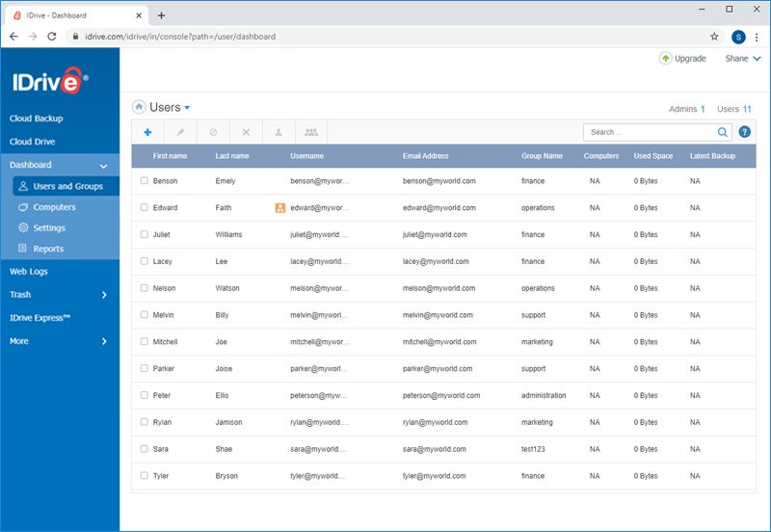Click the delete X toolbar icon
Image resolution: width=771 pixels, height=532 pixels.
pos(246,132)
